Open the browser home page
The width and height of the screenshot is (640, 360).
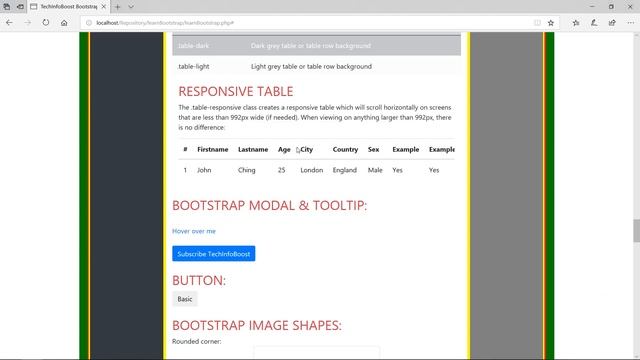click(x=64, y=23)
